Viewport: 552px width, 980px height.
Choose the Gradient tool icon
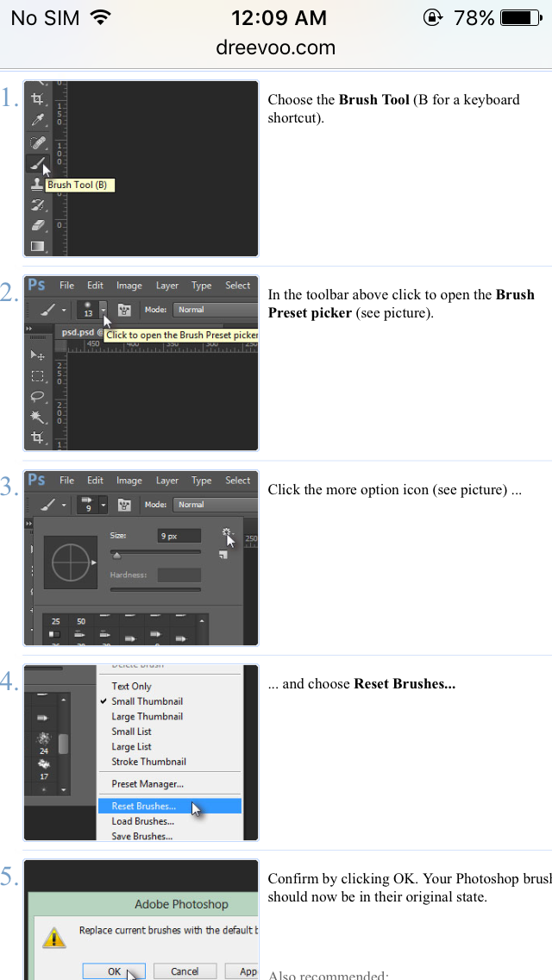pos(37,247)
